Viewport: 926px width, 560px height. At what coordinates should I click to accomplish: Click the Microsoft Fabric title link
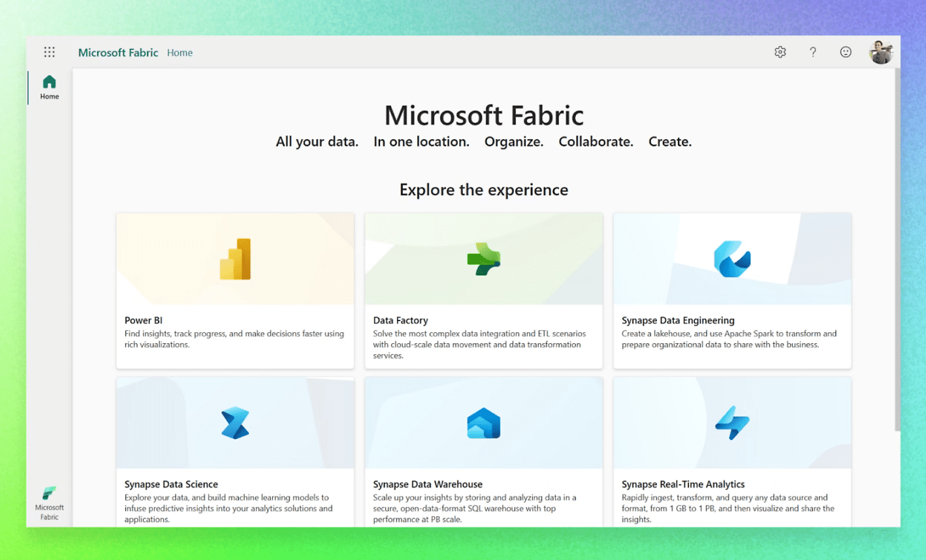[118, 53]
